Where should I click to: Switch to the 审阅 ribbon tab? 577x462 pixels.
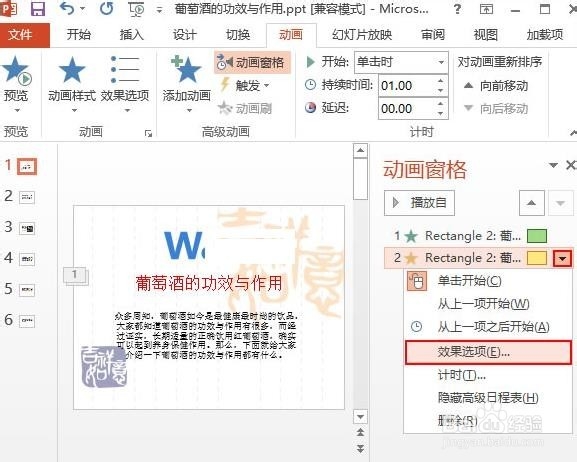click(433, 35)
